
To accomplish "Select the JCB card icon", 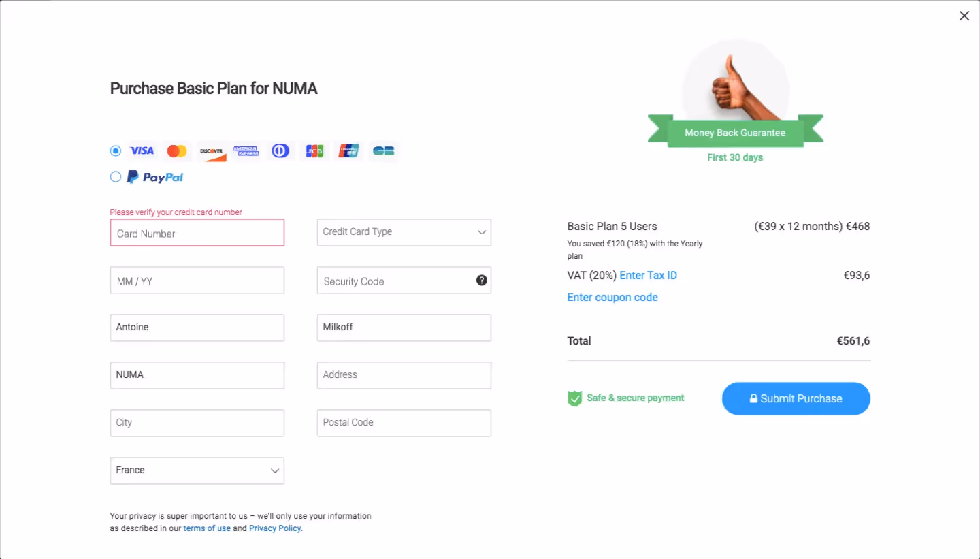I will pos(314,150).
